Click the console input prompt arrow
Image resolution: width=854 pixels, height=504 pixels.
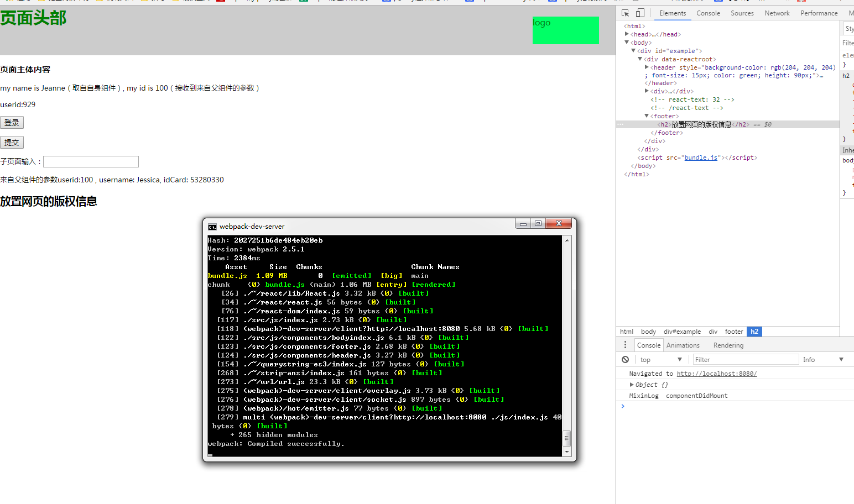(623, 406)
